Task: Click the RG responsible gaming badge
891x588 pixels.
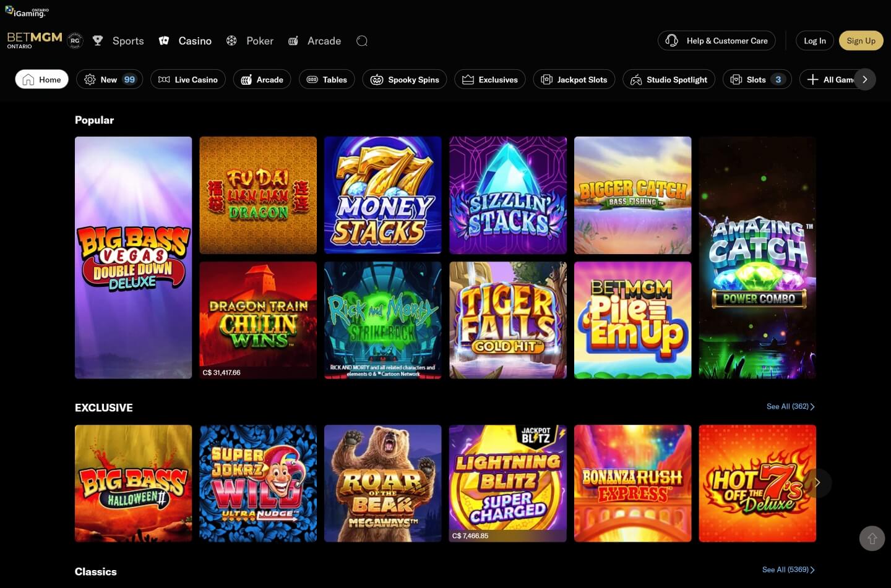Action: (x=75, y=40)
